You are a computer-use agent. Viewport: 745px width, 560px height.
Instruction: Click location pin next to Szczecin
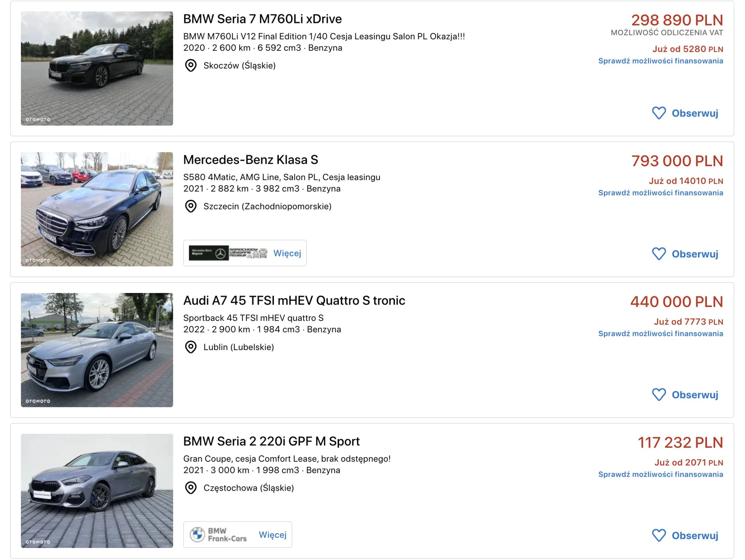[x=191, y=206]
